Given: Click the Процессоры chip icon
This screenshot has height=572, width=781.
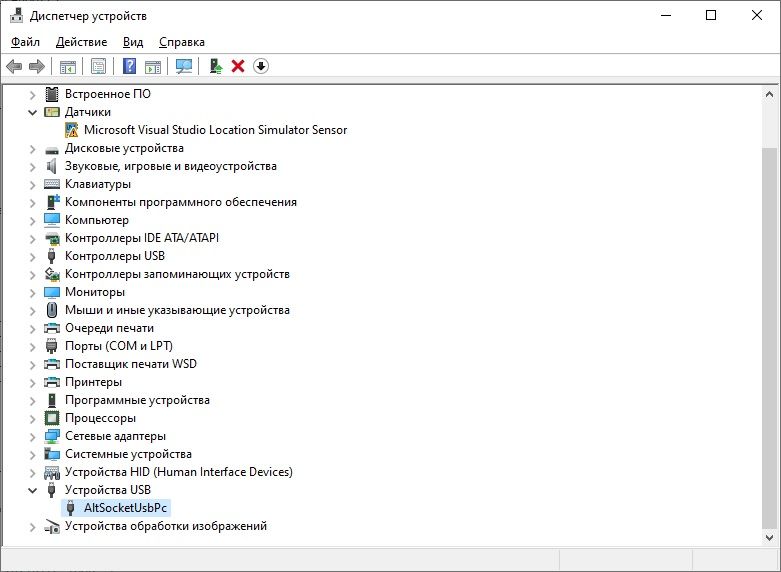Looking at the screenshot, I should point(52,418).
